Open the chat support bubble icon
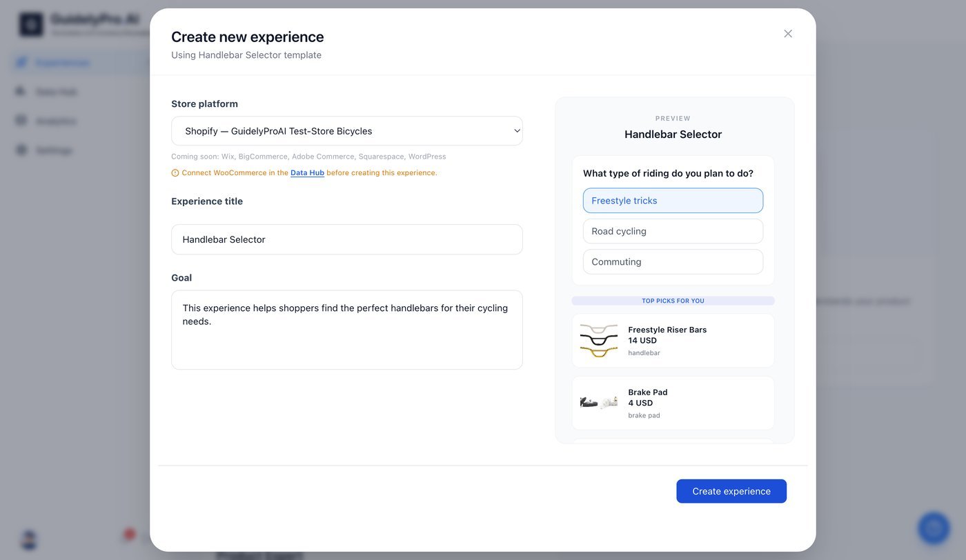966x560 pixels. point(934,528)
